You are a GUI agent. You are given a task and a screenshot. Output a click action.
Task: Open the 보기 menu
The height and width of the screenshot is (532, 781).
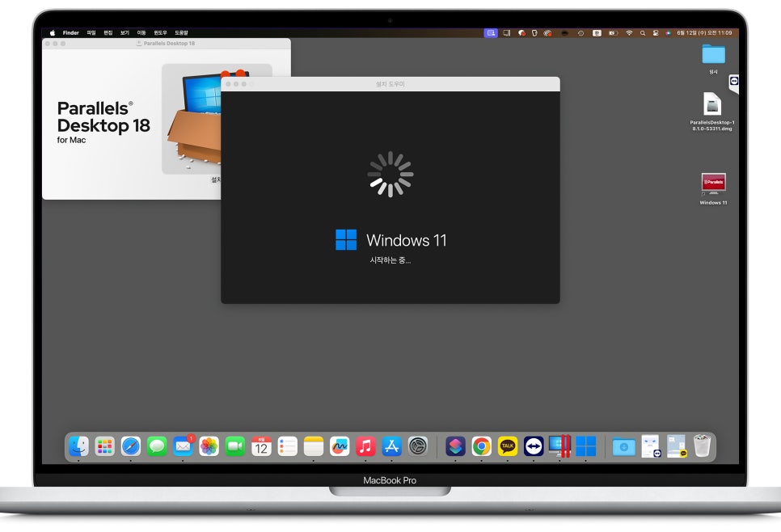(x=125, y=33)
